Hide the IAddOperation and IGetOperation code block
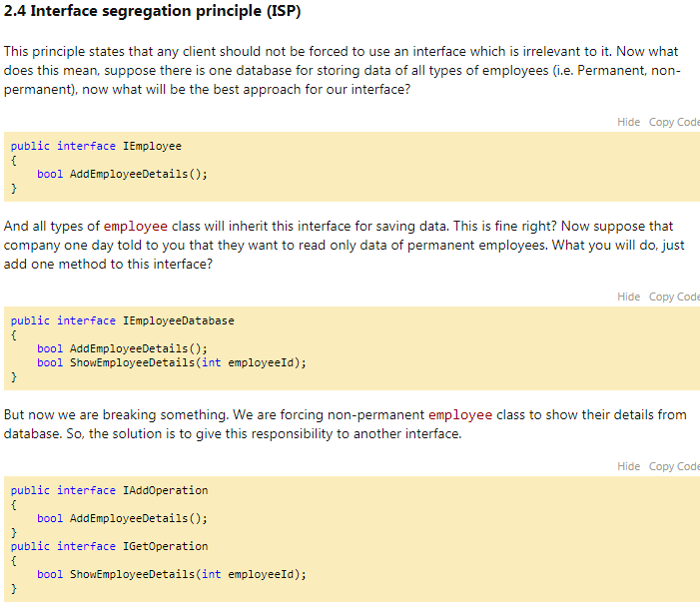Screen dimensions: 700x605 point(628,466)
